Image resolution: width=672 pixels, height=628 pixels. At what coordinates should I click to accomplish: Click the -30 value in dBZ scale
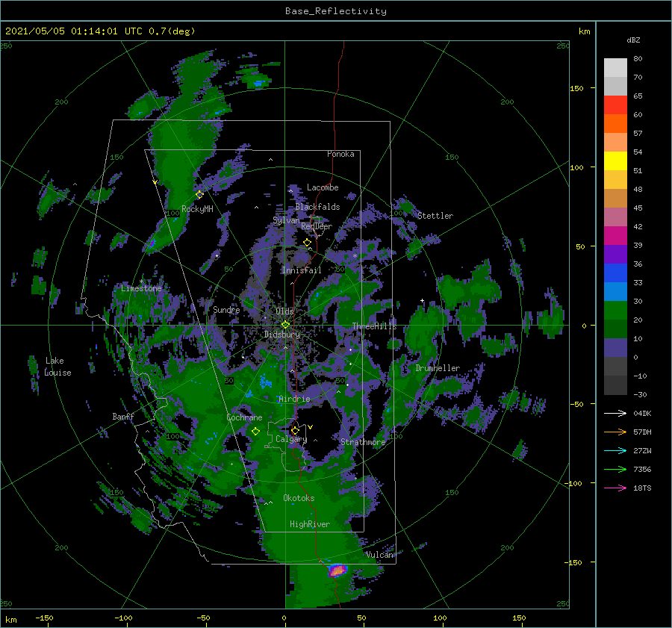[640, 394]
